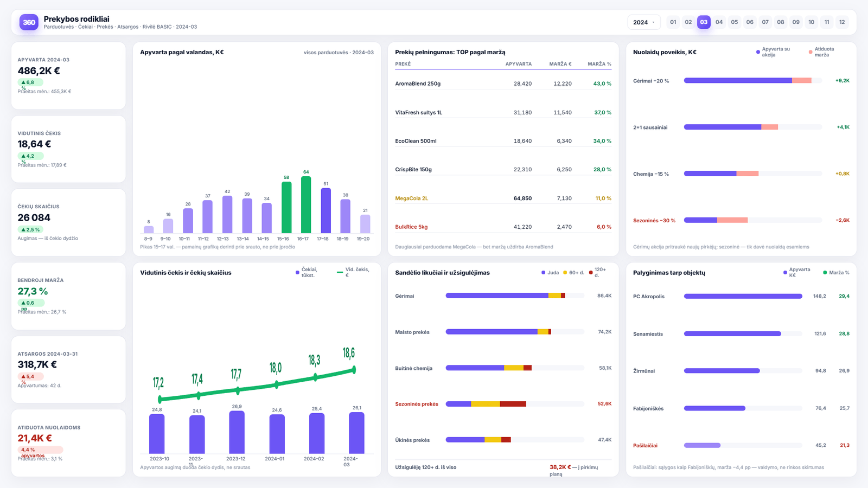Click the 16–17 hourly bar labeled 64
This screenshot has width=868, height=488.
(x=306, y=204)
